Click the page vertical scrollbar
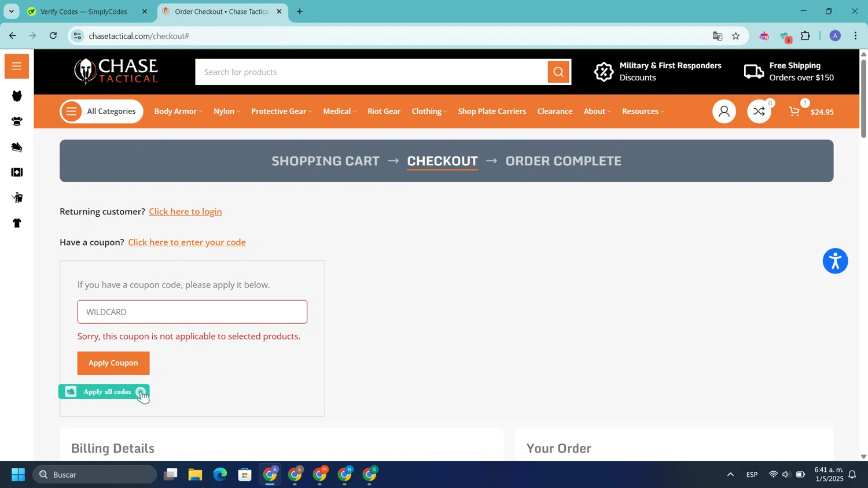Screen dimensions: 868x488 click(863, 98)
